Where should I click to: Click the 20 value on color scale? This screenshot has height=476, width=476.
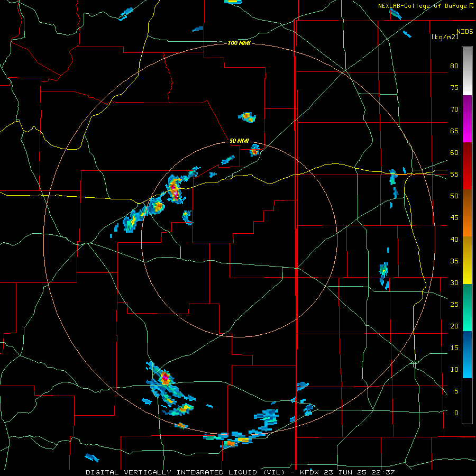(x=454, y=326)
